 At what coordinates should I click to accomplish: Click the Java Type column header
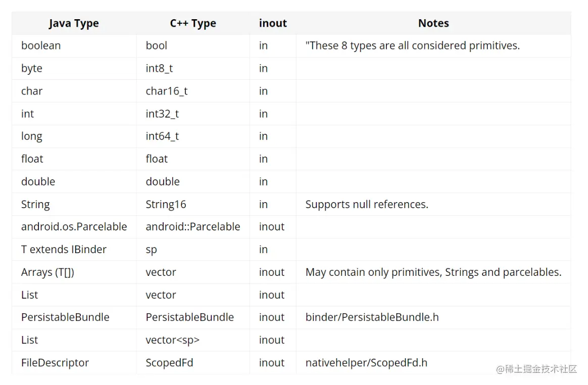pos(74,23)
